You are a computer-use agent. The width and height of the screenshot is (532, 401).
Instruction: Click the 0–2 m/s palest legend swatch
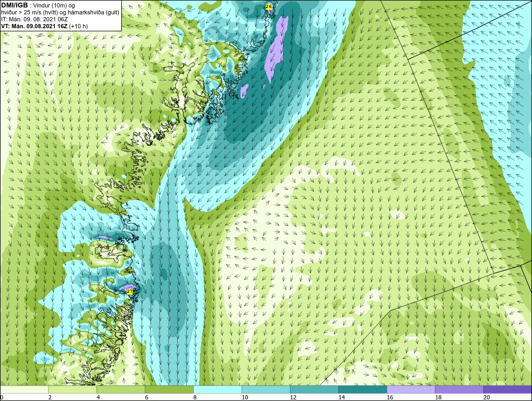[x=24, y=389]
